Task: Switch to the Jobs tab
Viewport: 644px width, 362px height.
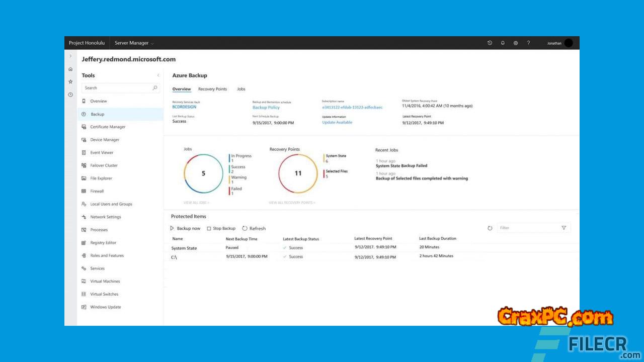Action: [241, 89]
